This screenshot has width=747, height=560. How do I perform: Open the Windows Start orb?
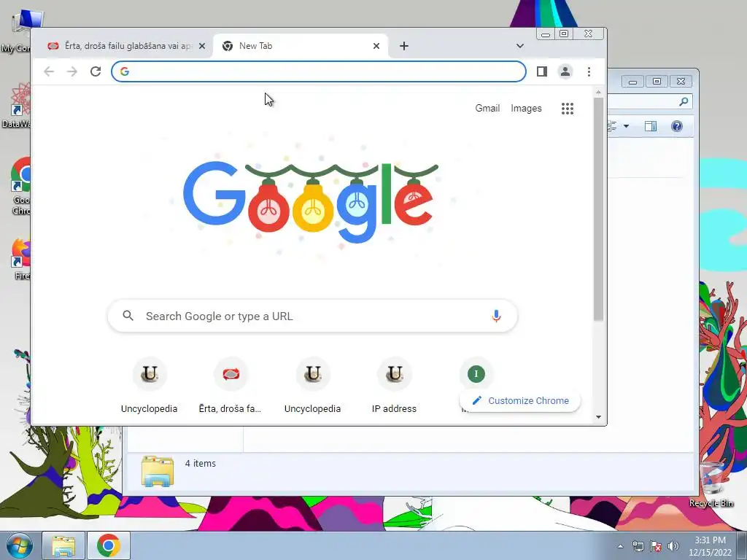[19, 545]
